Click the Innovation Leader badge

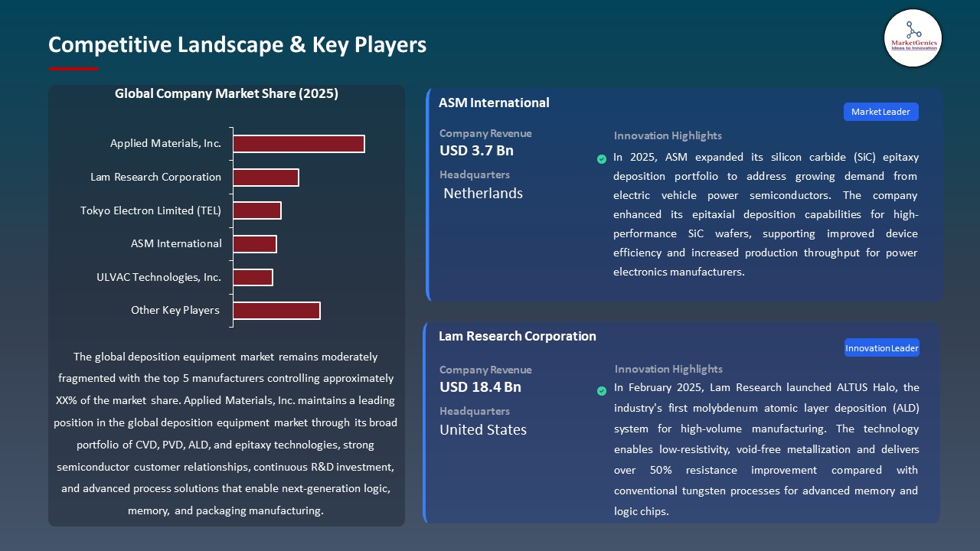tap(882, 348)
